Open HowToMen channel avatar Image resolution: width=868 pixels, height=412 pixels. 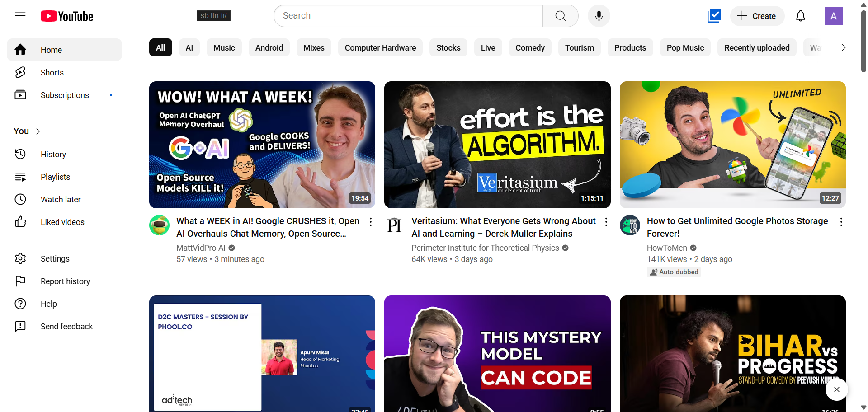630,225
